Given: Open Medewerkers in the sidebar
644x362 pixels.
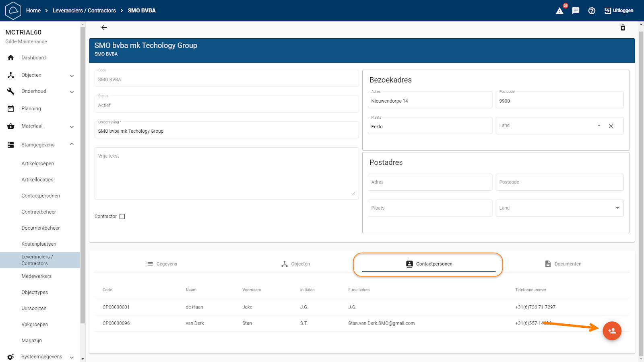Looking at the screenshot, I should click(x=37, y=276).
